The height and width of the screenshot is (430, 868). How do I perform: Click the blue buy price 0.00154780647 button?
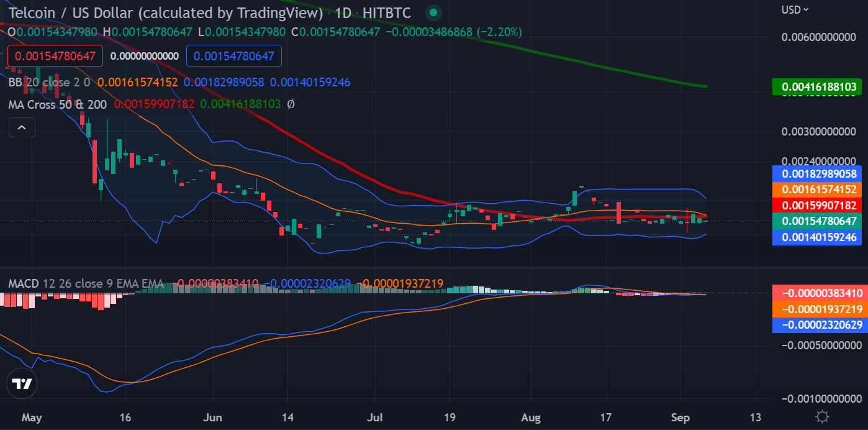pos(234,56)
